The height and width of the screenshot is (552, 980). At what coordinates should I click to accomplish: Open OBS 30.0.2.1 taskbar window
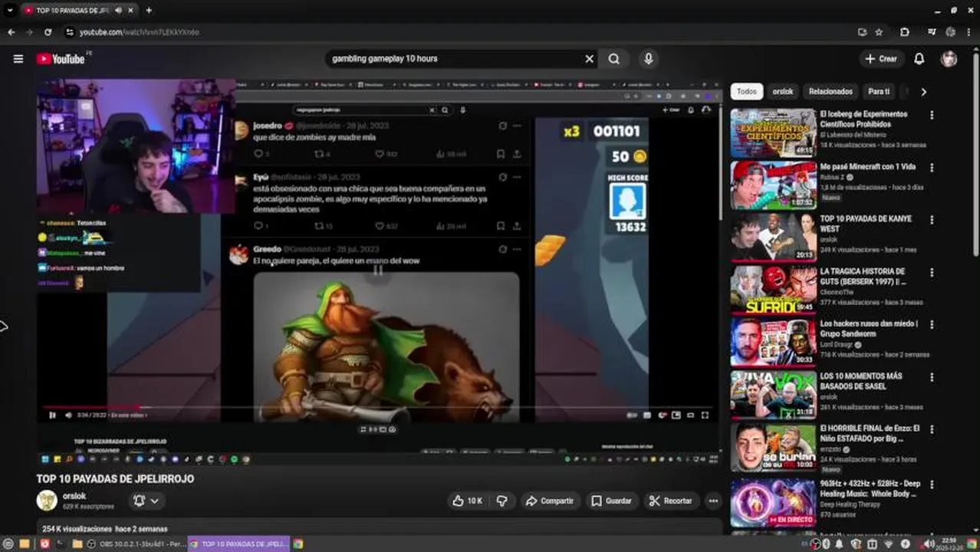tap(136, 544)
